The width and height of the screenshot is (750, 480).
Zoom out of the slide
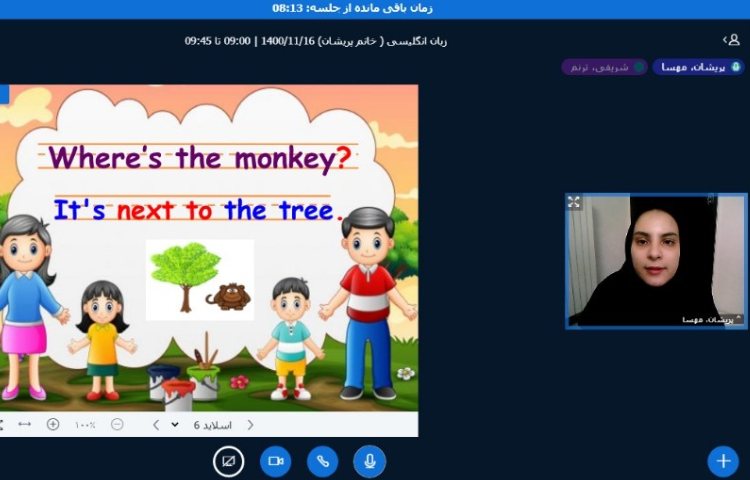tap(117, 424)
